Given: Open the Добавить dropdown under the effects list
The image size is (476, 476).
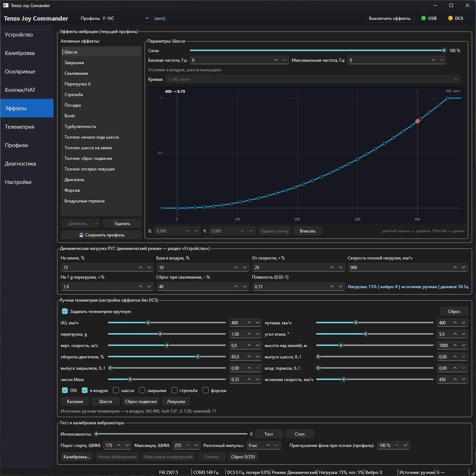Looking at the screenshot, I should [80, 224].
